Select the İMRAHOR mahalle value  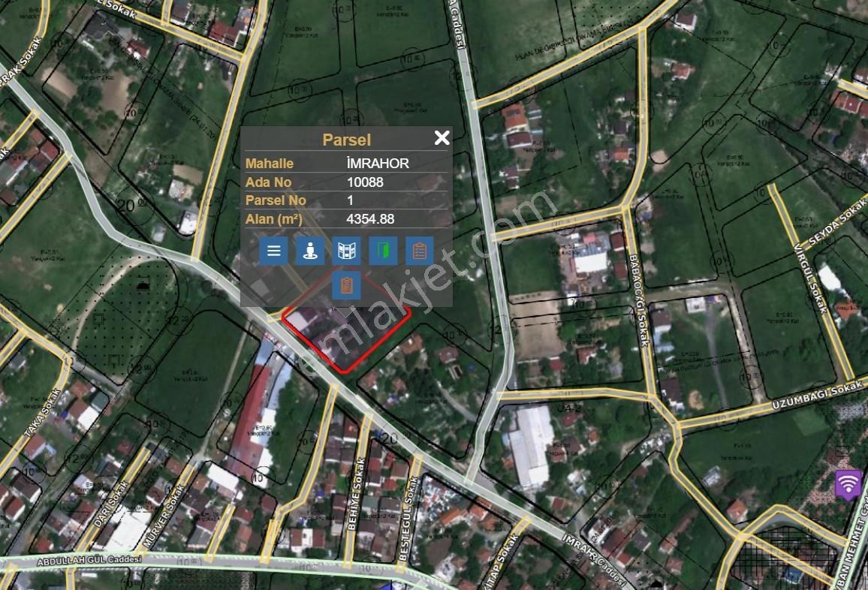coord(378,164)
